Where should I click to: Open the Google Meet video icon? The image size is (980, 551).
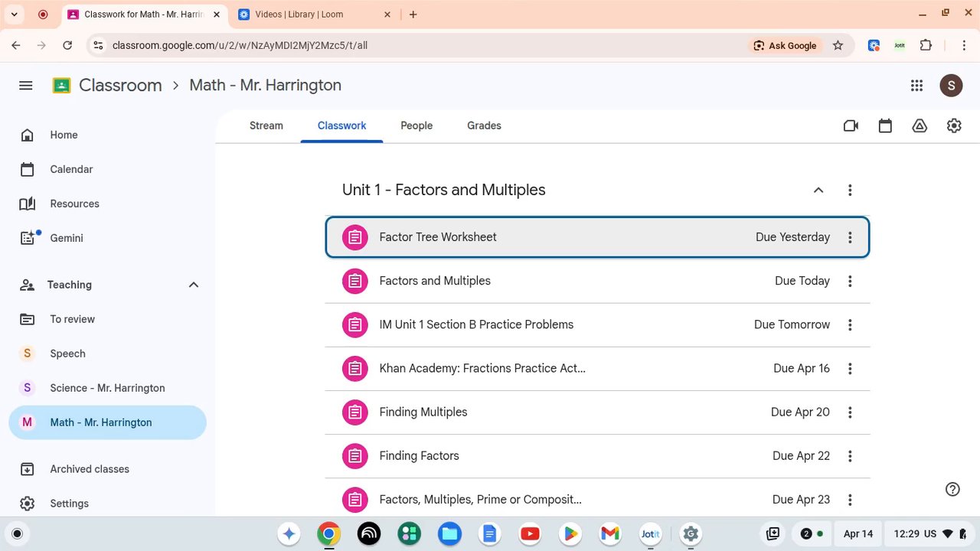pyautogui.click(x=851, y=126)
